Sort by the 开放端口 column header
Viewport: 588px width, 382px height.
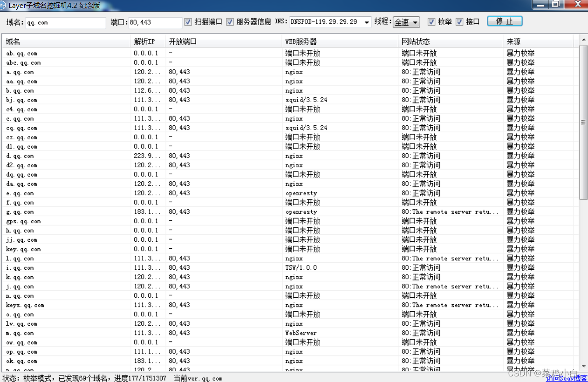pos(224,41)
